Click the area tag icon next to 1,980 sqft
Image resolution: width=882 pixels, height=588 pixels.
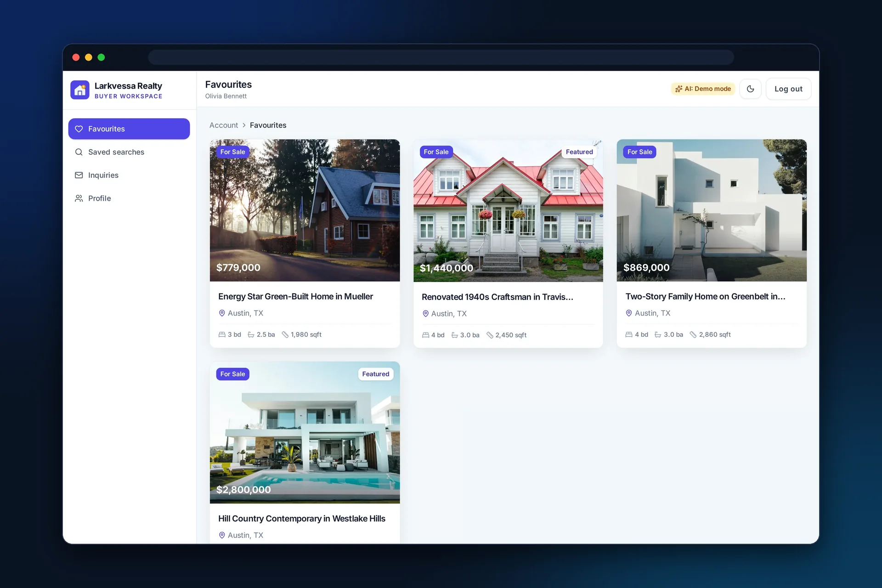click(x=285, y=335)
